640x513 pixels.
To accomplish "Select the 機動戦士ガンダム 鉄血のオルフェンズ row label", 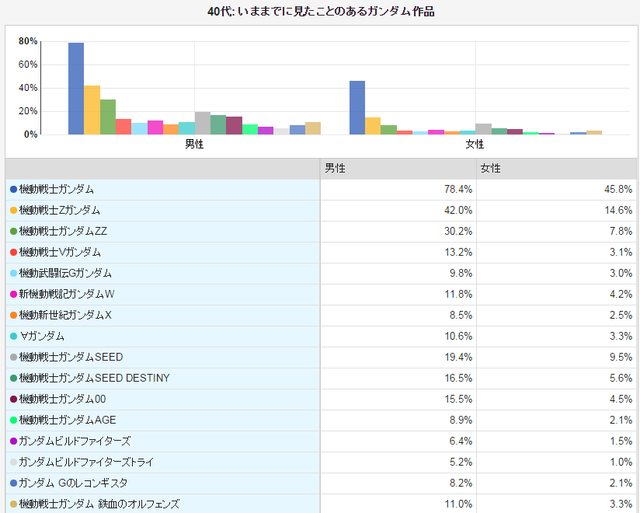I will click(99, 504).
